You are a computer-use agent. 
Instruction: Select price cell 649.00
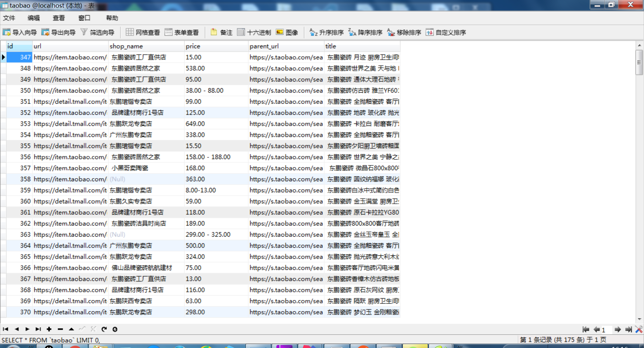click(216, 123)
